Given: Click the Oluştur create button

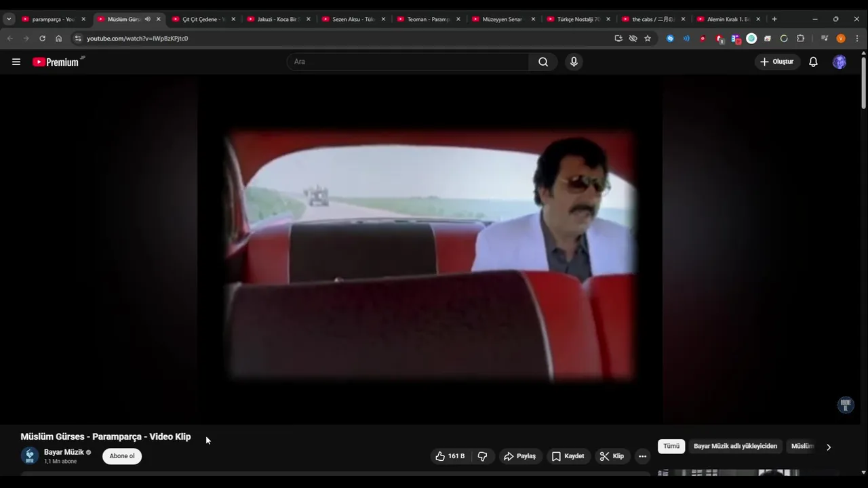Looking at the screenshot, I should (777, 62).
